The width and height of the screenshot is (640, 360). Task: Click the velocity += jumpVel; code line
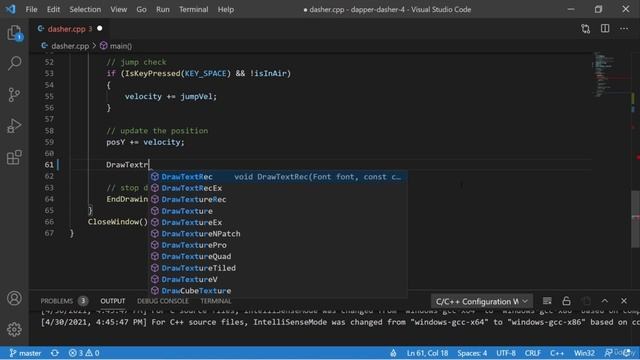[171, 97]
